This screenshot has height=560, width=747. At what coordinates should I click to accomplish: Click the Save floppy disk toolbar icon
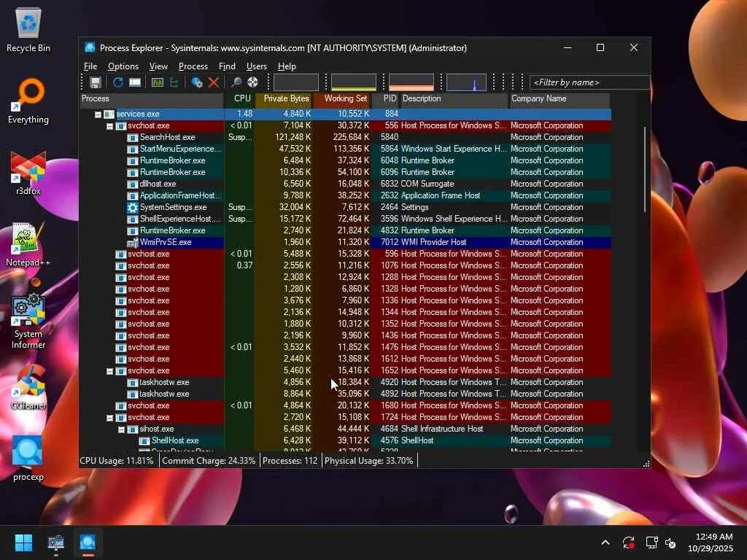(x=96, y=82)
